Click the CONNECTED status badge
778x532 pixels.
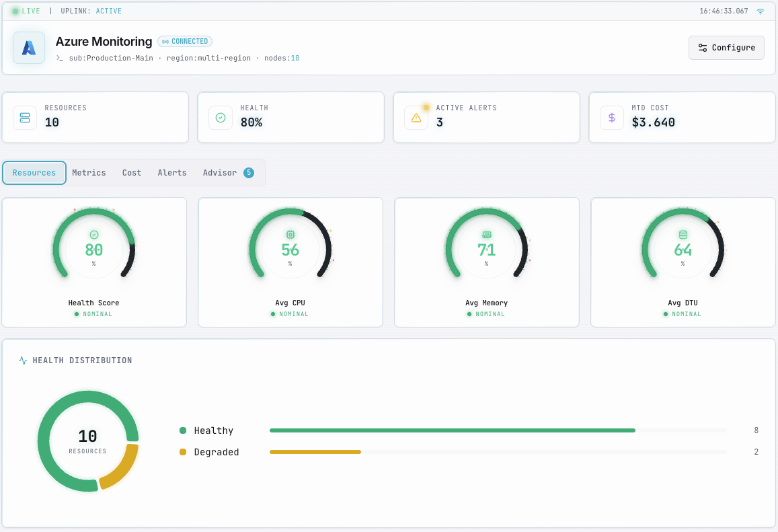pos(185,42)
